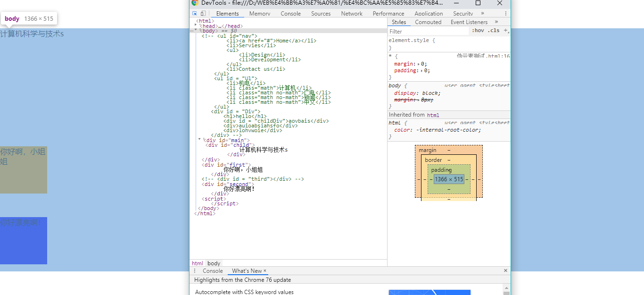Click 'Autocomplete with CSS keyword values' item
644x295 pixels.
coord(244,292)
